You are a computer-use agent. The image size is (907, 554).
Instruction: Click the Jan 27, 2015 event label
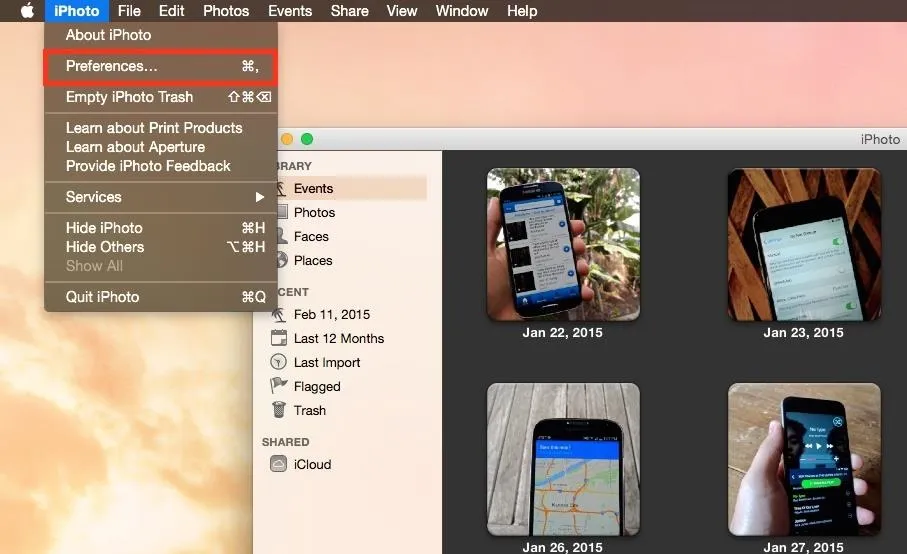click(803, 546)
